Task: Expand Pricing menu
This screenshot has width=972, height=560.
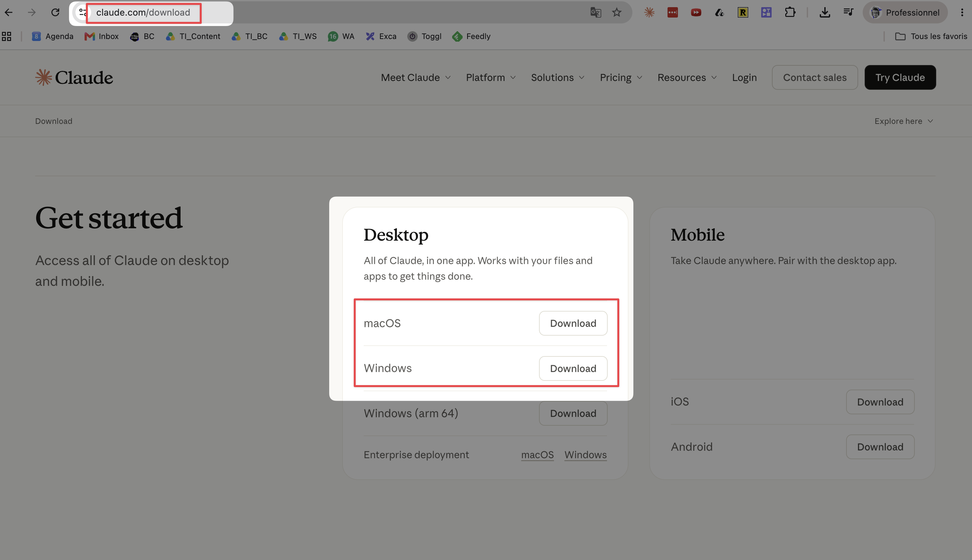Action: coord(621,77)
